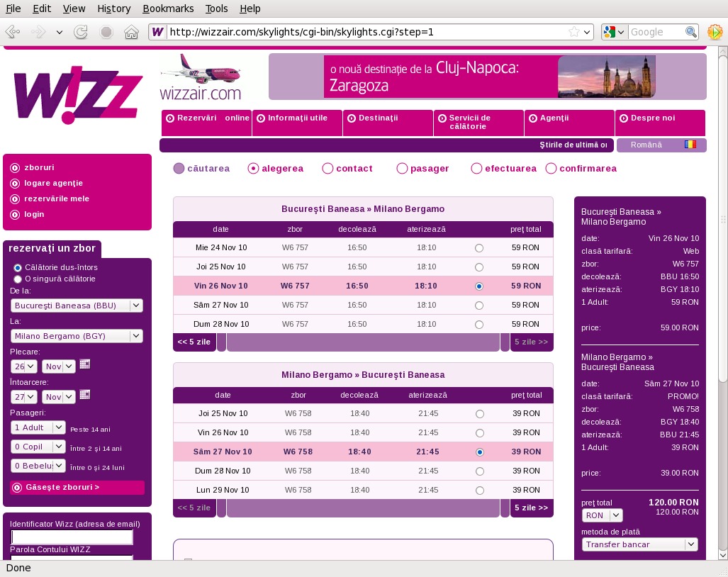The width and height of the screenshot is (728, 577).
Task: Click the Wizz site favicon in address bar
Action: click(x=158, y=32)
